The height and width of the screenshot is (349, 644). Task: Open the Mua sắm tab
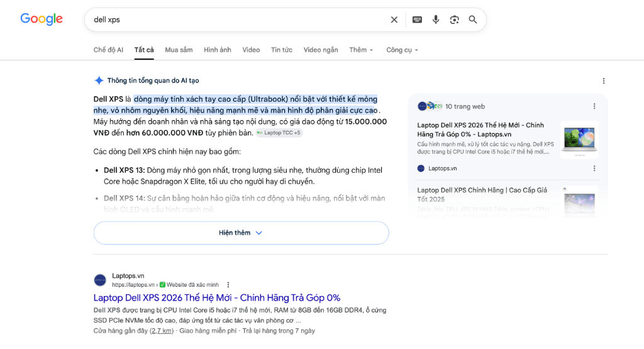179,50
